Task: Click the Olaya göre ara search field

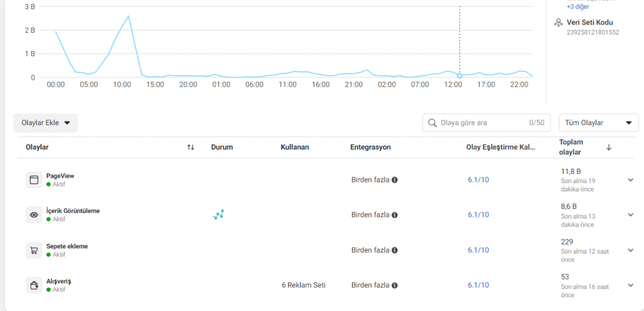Action: pyautogui.click(x=486, y=123)
